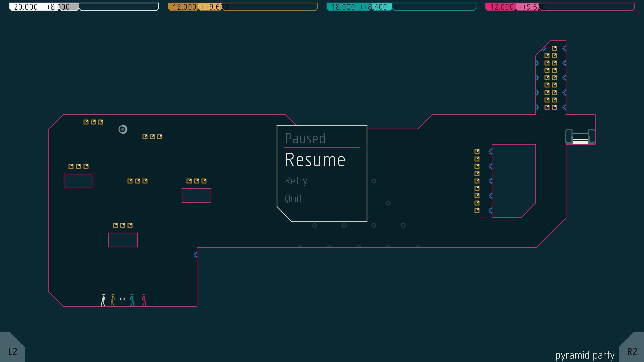Select Resume from the pause menu
The image size is (644, 362).
[x=315, y=159]
